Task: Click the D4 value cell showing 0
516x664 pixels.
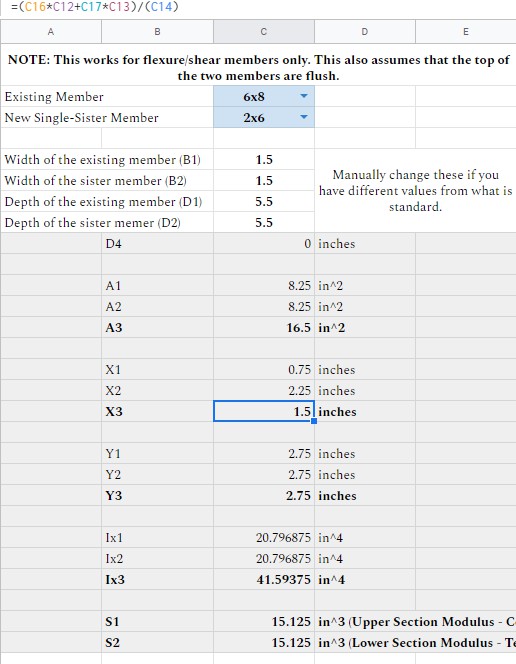Action: (264, 243)
